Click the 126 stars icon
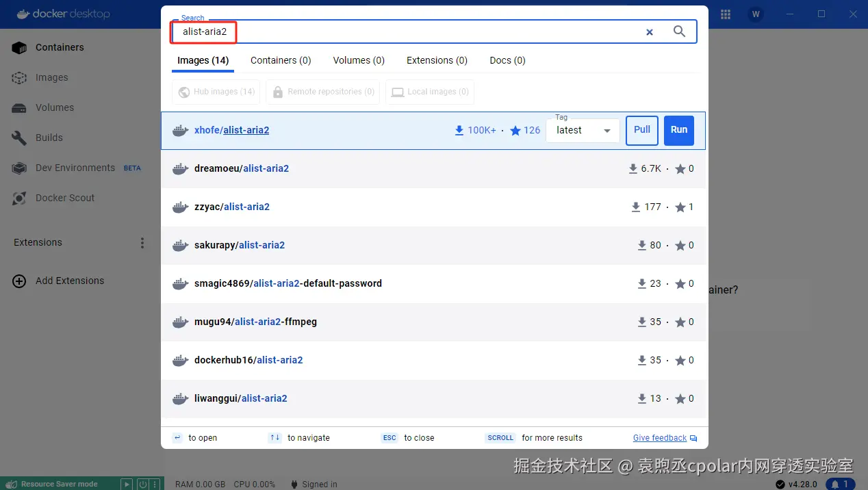The height and width of the screenshot is (490, 868). point(515,130)
